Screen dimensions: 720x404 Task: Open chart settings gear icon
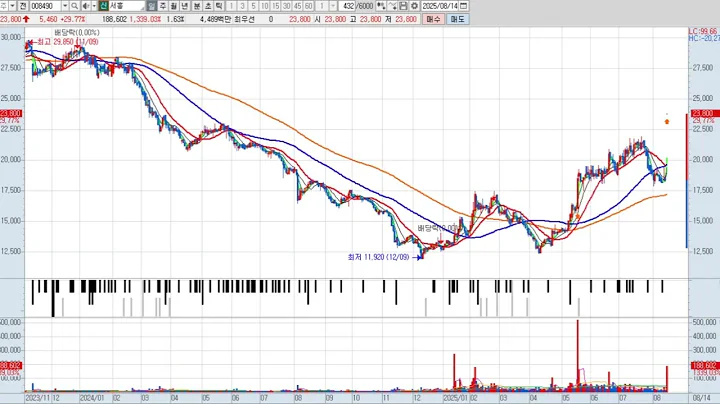(414, 6)
